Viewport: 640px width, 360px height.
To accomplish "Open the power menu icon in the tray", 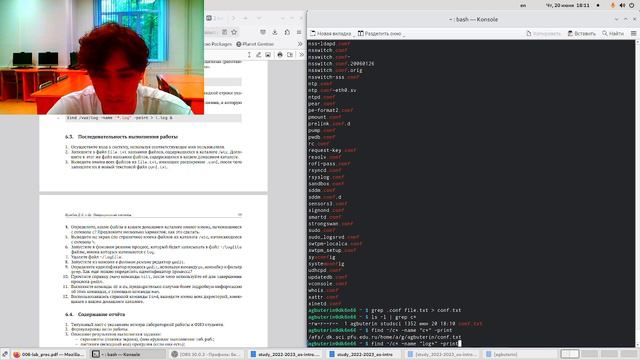I will pos(632,5).
